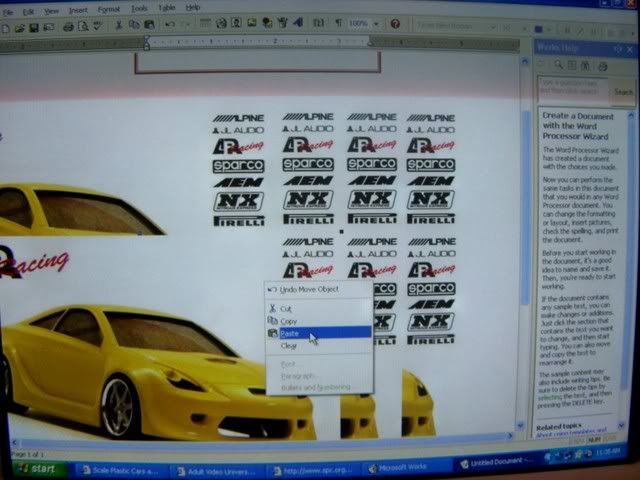Screen dimensions: 640x480
Task: Close the Works Help pane
Action: 631,50
